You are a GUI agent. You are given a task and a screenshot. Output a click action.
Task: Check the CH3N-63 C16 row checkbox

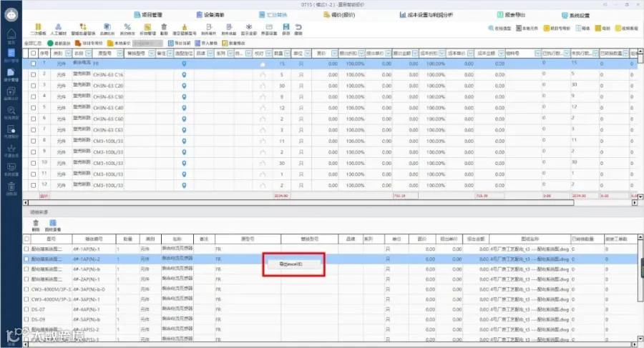[x=33, y=75]
